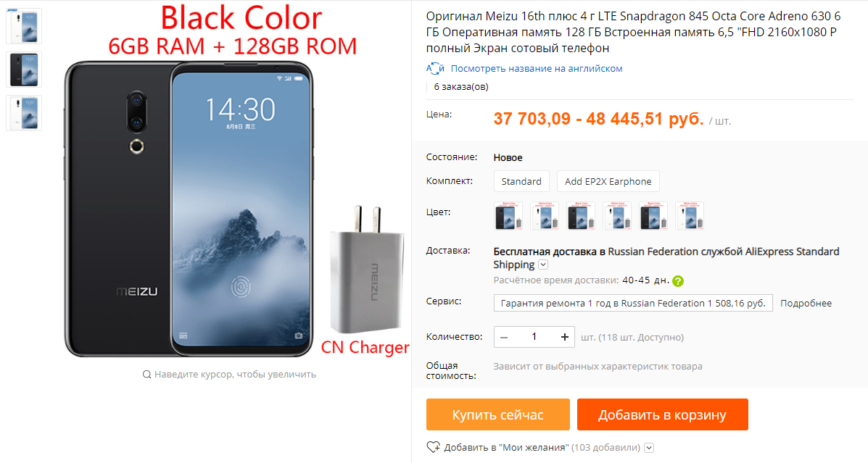This screenshot has height=463, width=868.
Task: Click the magnifier zoom icon below product image
Action: (x=146, y=375)
